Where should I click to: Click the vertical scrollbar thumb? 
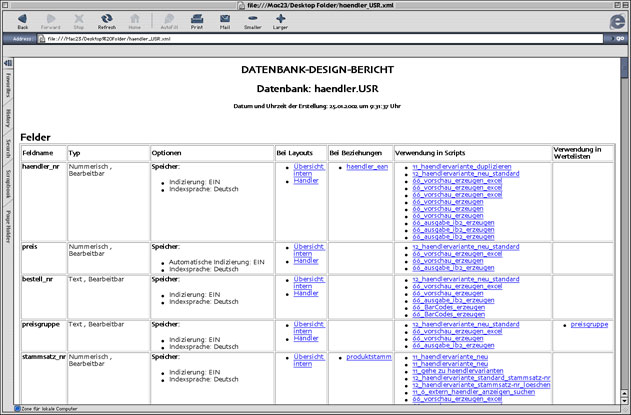pos(624,67)
